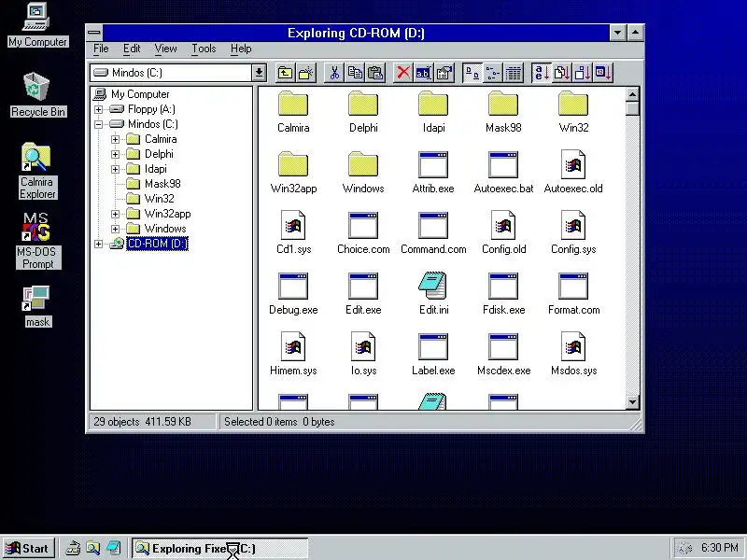Select the Attrib.exe file icon

[x=433, y=173]
